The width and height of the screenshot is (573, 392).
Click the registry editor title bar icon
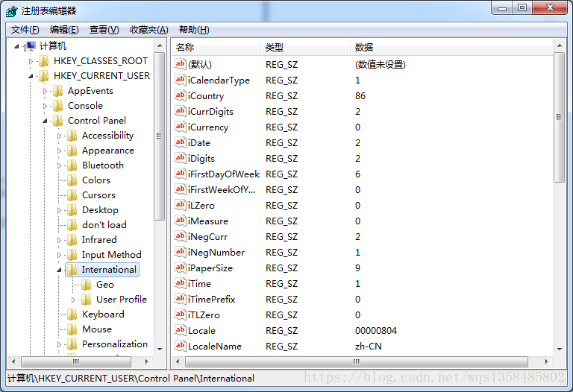coord(12,11)
